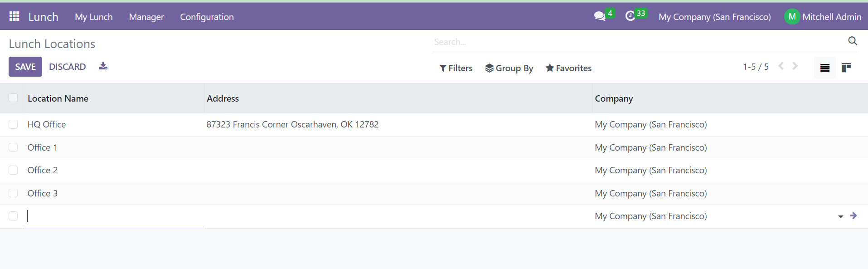
Task: Open the Group By dropdown
Action: coord(509,68)
